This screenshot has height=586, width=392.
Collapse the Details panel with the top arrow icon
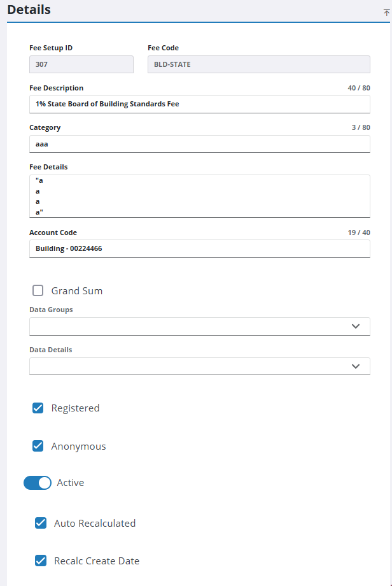point(386,12)
